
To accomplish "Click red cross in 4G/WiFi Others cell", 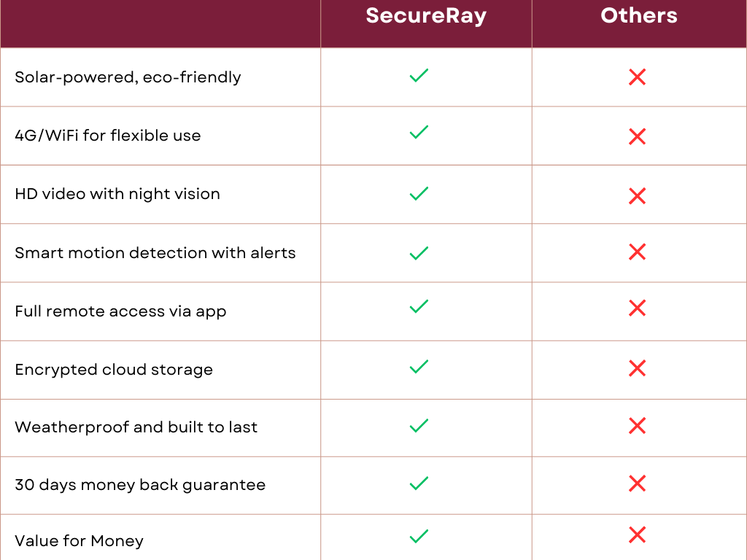I will 637,136.
